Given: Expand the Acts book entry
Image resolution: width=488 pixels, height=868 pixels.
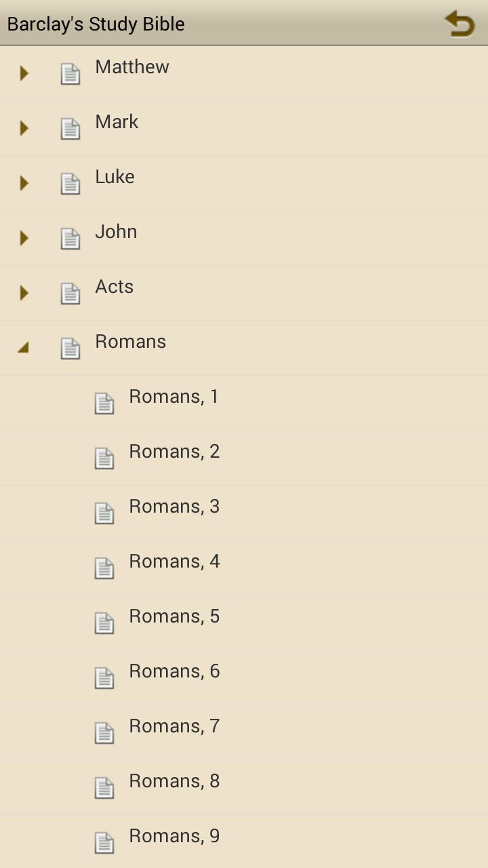Looking at the screenshot, I should (24, 292).
